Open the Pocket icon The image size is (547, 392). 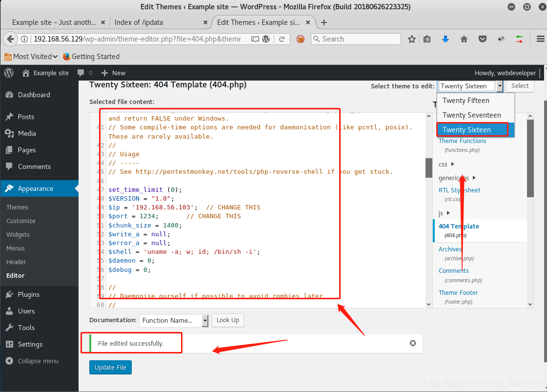click(x=483, y=39)
